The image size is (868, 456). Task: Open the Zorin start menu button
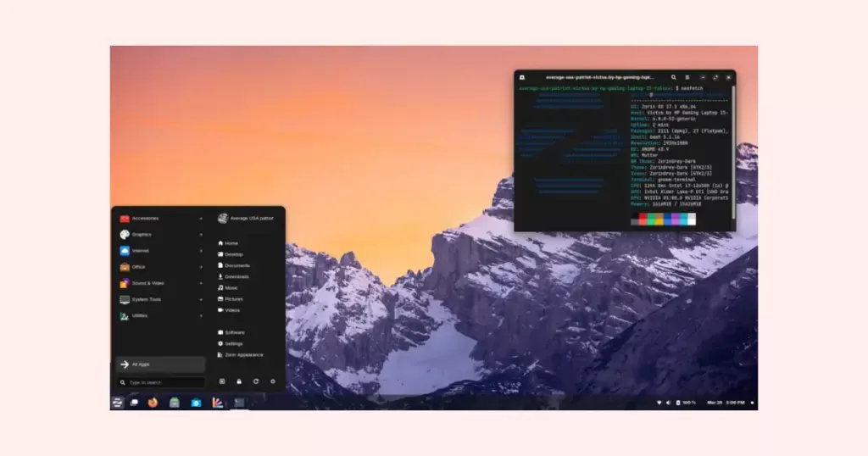click(x=117, y=403)
